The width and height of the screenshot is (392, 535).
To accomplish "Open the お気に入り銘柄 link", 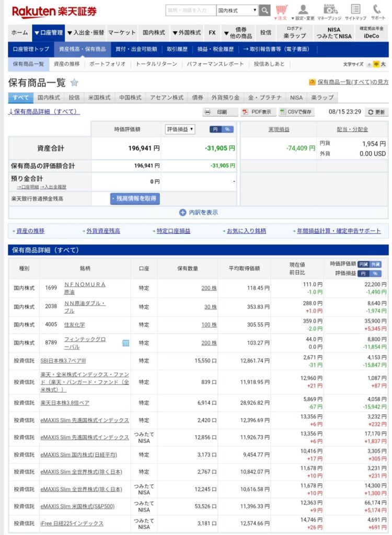I will click(x=246, y=231).
